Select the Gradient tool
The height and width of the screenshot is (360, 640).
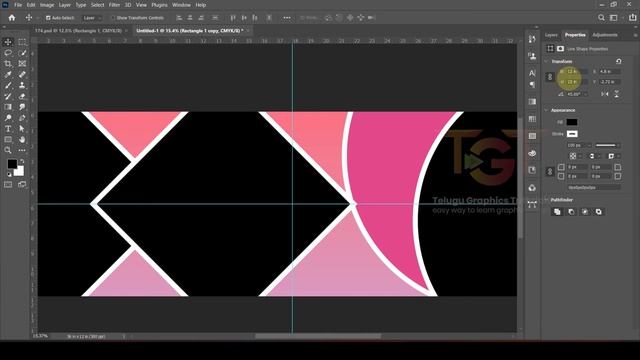(8, 107)
